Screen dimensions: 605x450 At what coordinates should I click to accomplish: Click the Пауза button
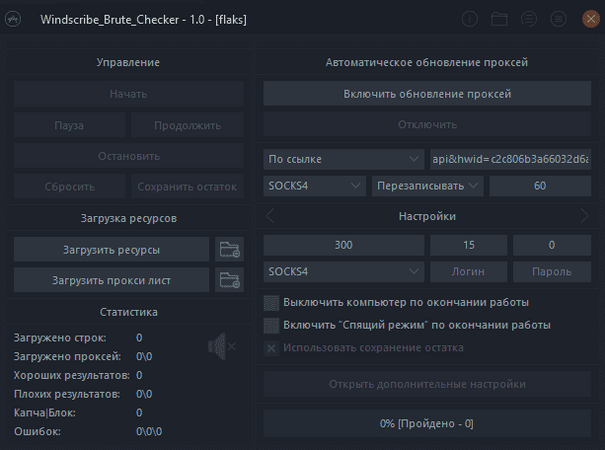click(69, 125)
